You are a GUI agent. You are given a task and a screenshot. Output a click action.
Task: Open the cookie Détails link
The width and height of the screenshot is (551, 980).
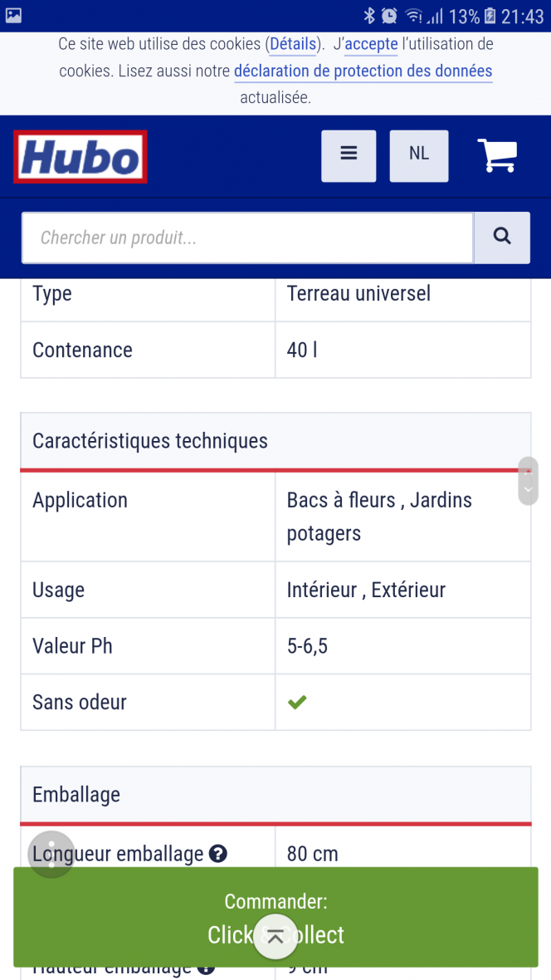point(293,44)
